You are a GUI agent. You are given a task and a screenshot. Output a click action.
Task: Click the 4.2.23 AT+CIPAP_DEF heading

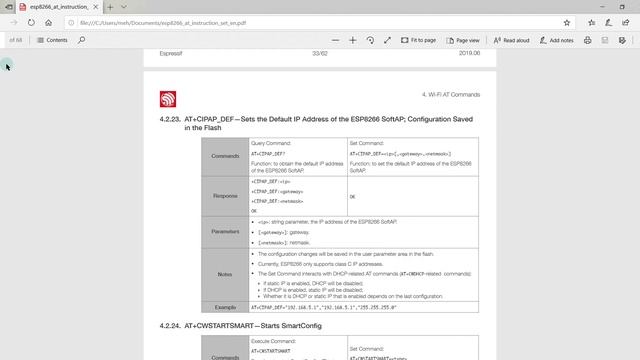pos(316,123)
